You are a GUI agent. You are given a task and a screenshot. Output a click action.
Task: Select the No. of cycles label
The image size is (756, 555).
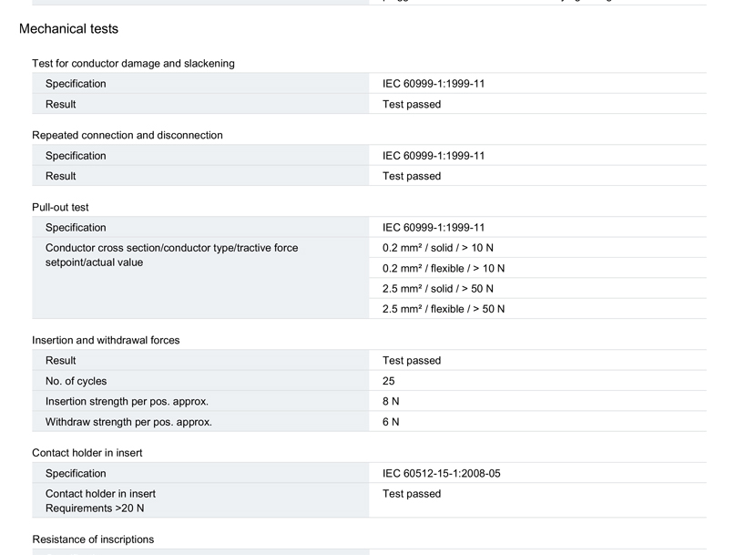[x=76, y=382]
